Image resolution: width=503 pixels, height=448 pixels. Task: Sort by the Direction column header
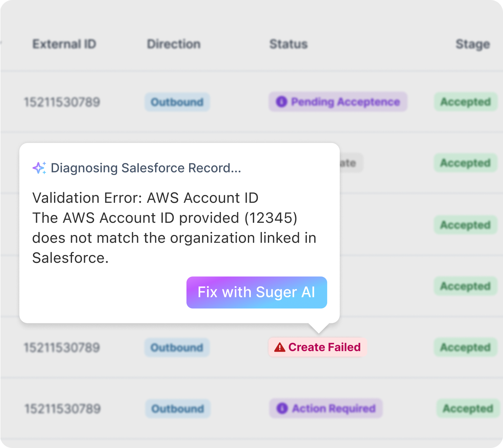click(173, 44)
